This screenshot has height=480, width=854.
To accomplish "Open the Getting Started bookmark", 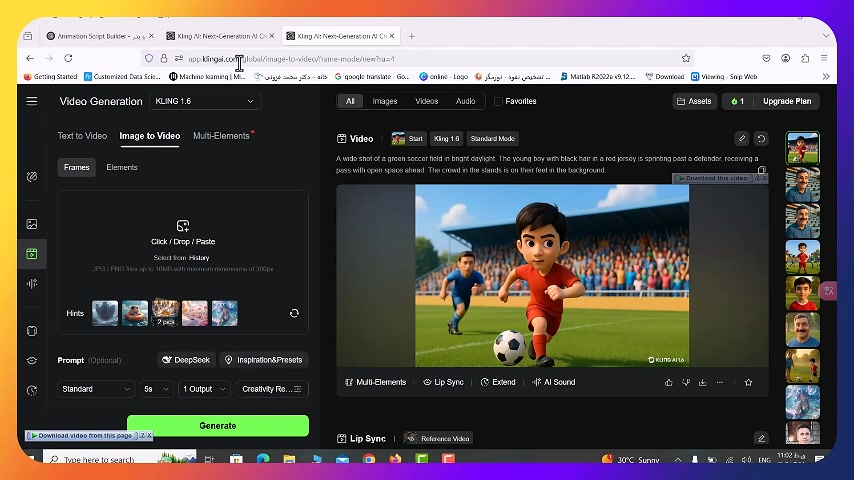I will click(x=50, y=77).
